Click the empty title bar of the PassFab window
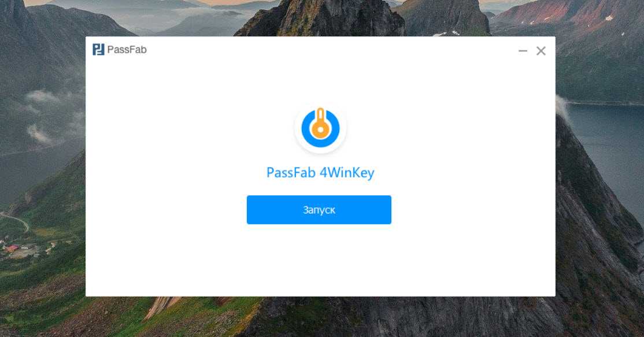The height and width of the screenshot is (337, 644). click(x=328, y=50)
